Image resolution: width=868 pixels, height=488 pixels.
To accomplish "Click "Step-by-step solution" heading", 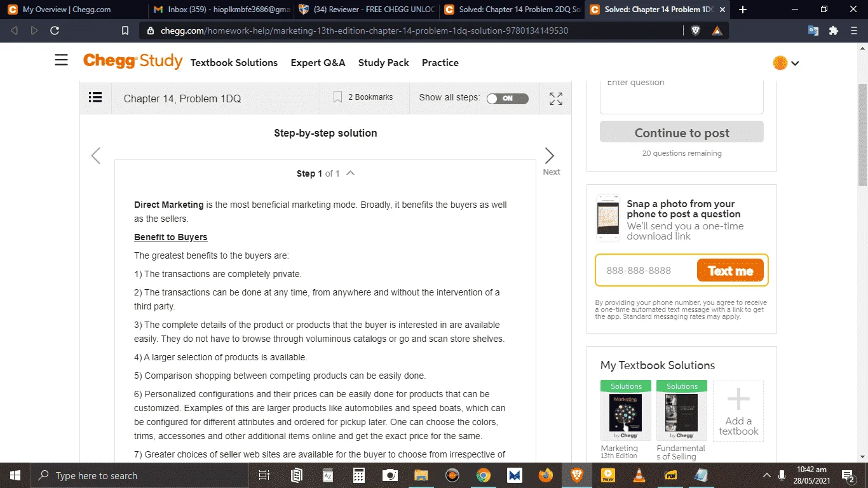I will click(325, 133).
